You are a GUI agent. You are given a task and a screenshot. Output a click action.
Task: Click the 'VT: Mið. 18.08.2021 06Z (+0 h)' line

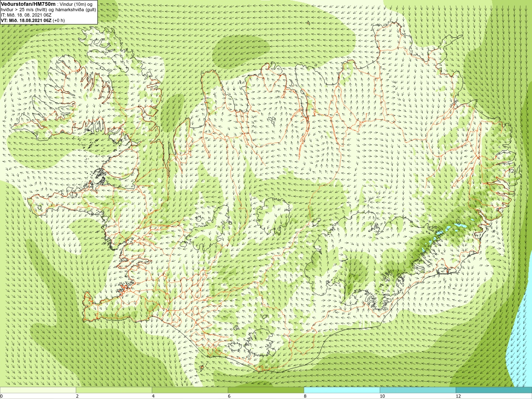(33, 20)
